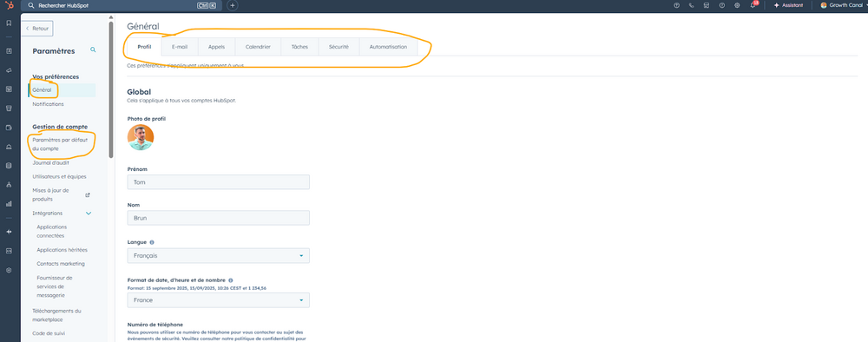Switch to the Tâches tab
The image size is (868, 342).
tap(299, 47)
